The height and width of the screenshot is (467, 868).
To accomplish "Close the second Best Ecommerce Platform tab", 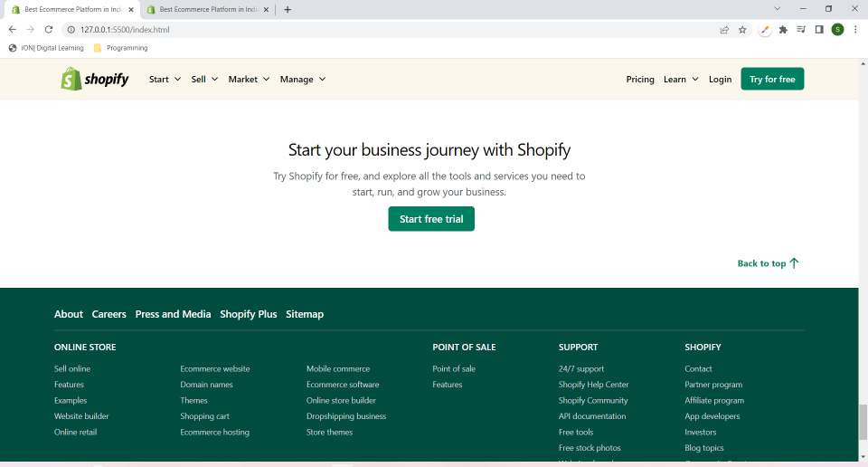I will [266, 9].
